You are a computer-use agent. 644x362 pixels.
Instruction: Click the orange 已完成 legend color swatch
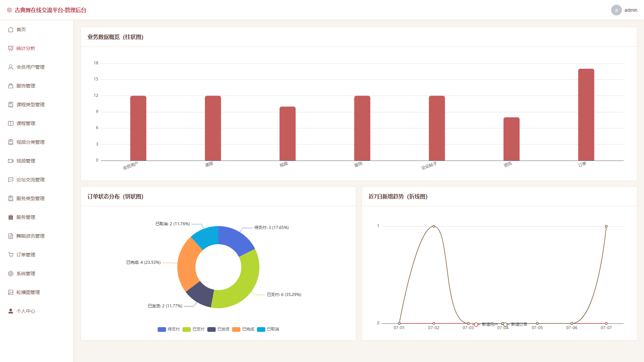(236, 329)
